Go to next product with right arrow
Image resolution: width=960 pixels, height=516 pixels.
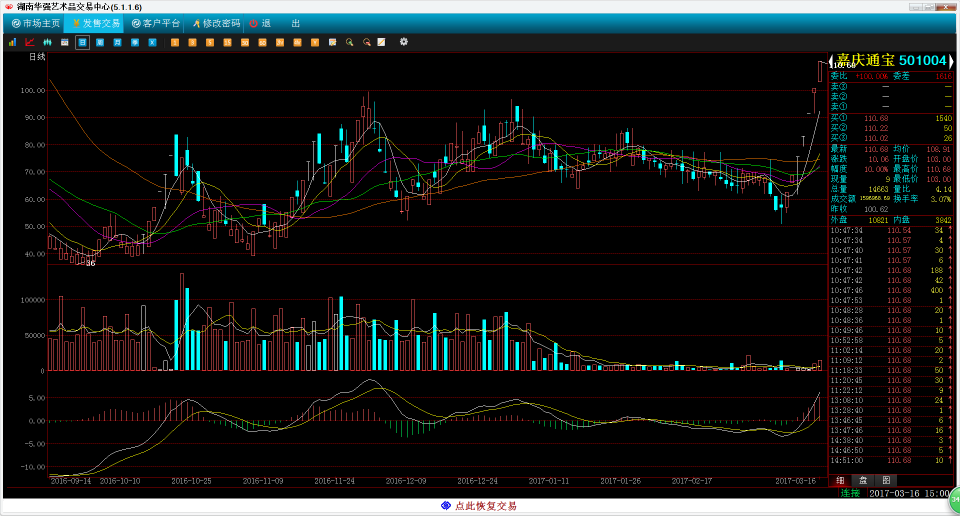click(x=950, y=61)
